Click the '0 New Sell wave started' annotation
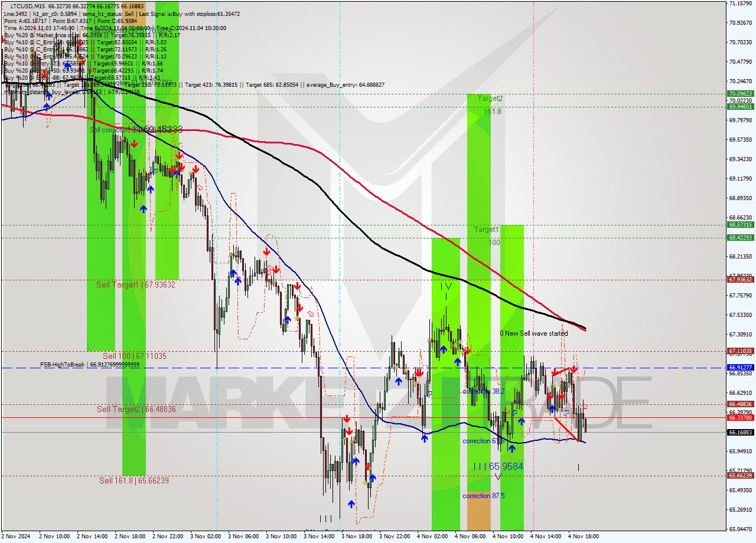The image size is (756, 543). pyautogui.click(x=534, y=333)
